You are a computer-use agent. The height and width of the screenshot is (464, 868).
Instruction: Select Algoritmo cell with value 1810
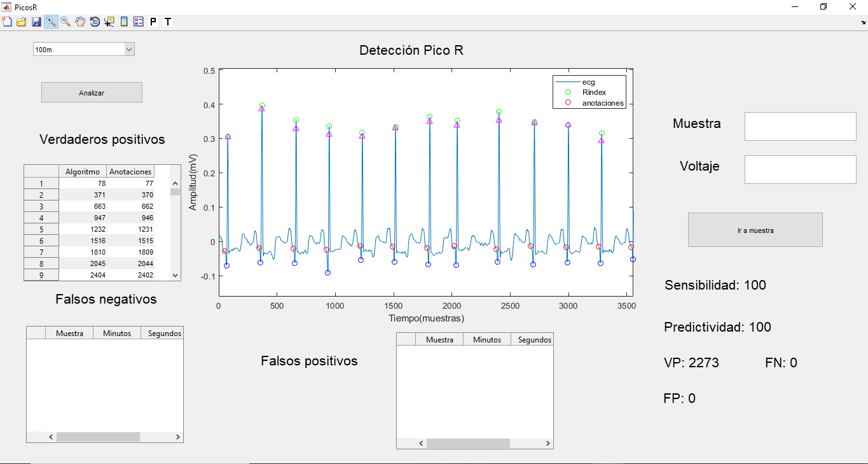tap(83, 251)
